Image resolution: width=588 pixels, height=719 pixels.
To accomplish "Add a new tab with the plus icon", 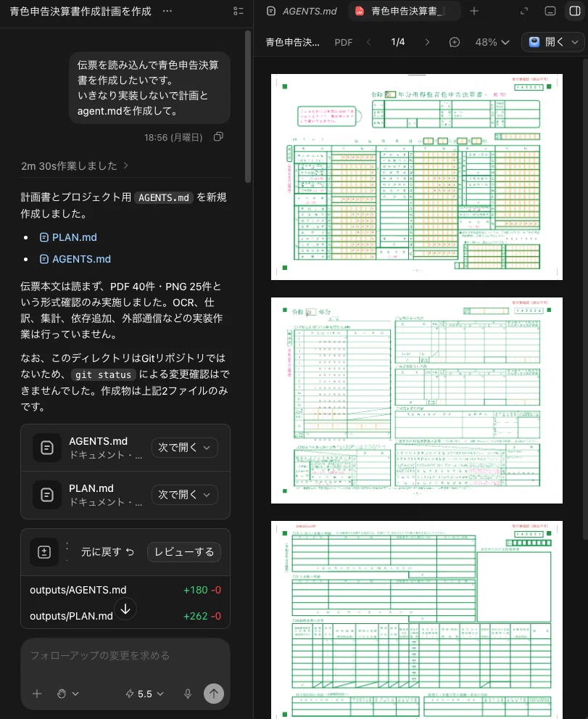I will (x=474, y=11).
